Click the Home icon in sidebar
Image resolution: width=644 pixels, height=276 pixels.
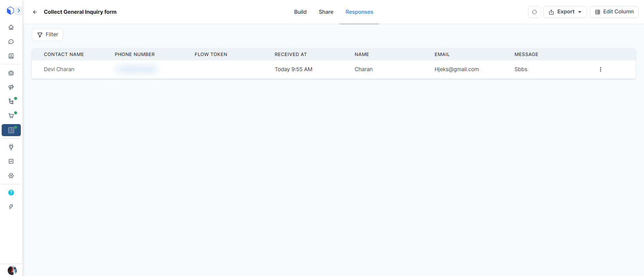click(11, 27)
